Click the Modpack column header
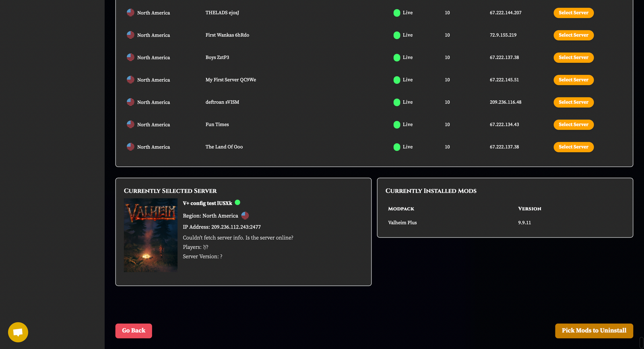 [x=401, y=209]
